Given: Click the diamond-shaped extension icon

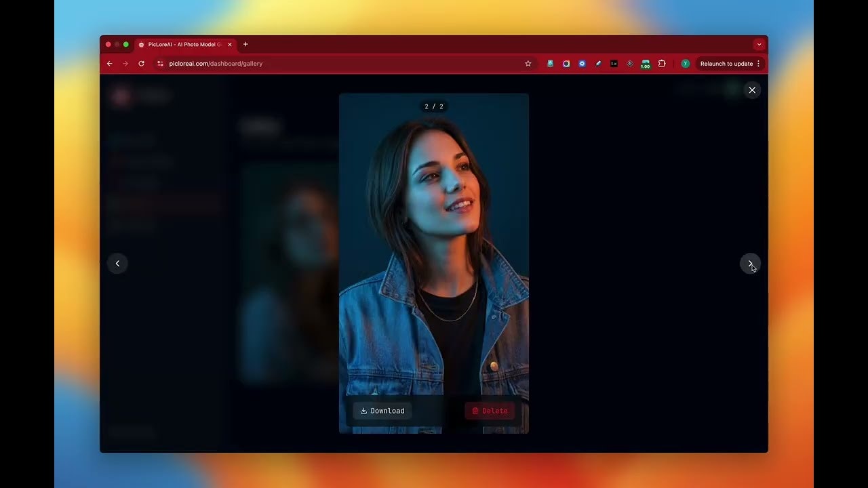Looking at the screenshot, I should (630, 64).
